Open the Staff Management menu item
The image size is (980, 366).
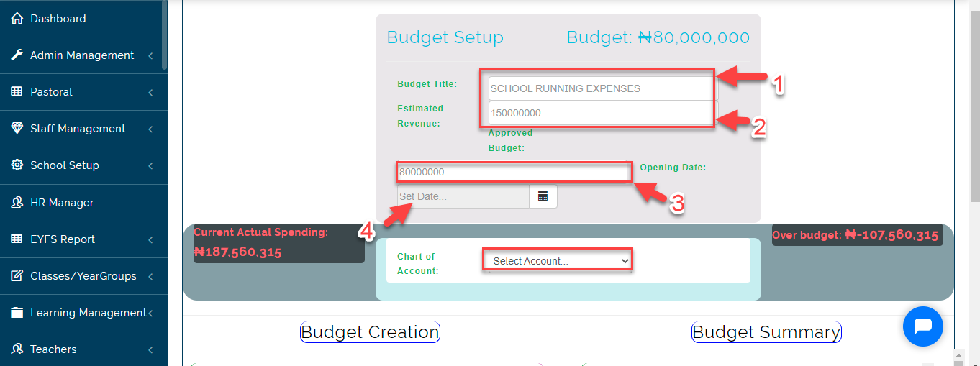(83, 129)
